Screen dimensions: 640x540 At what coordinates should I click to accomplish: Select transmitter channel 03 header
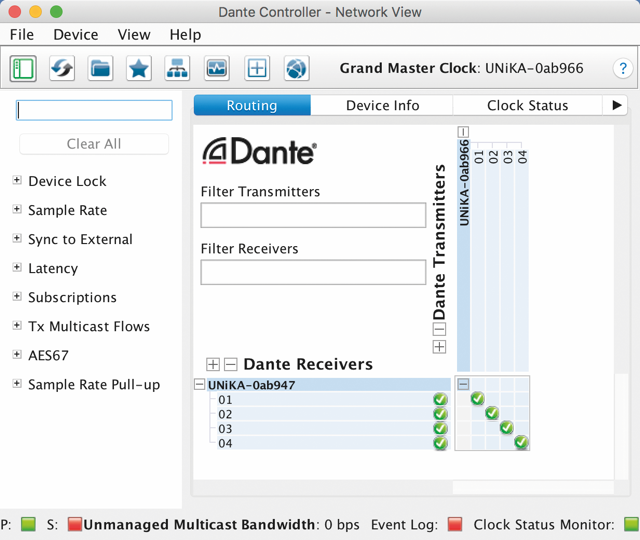[x=507, y=157]
